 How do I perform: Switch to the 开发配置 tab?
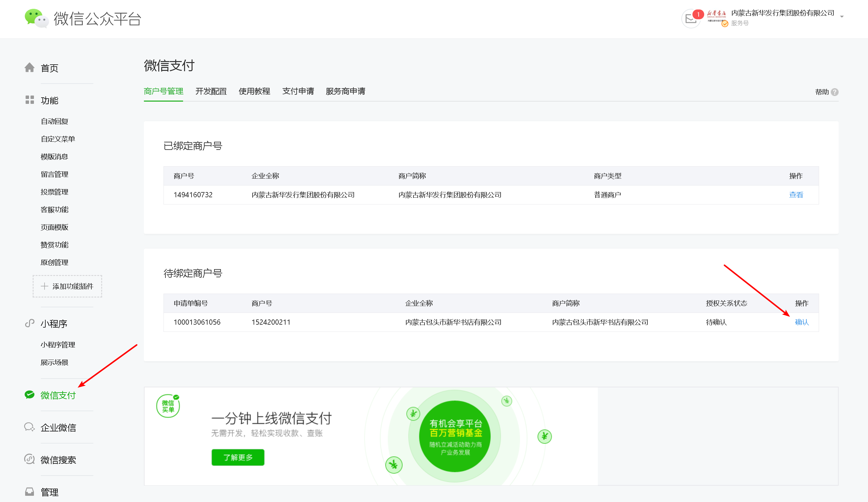(211, 91)
